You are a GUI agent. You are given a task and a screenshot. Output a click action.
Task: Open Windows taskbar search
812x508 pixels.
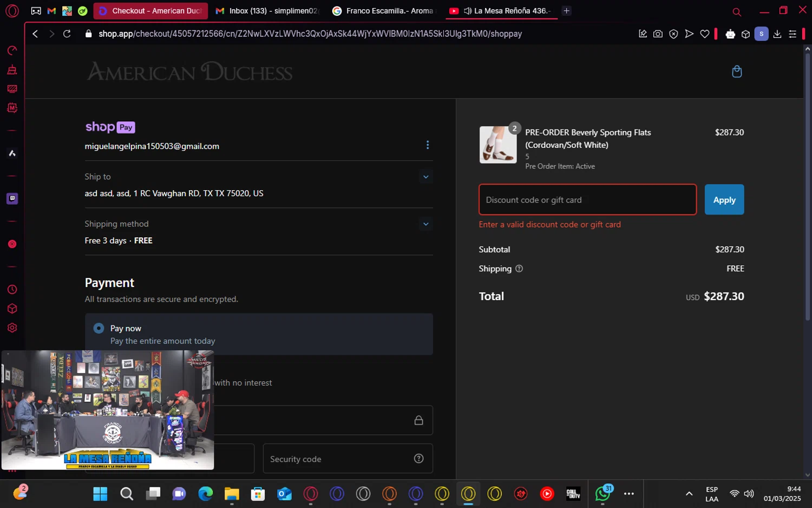pos(127,493)
